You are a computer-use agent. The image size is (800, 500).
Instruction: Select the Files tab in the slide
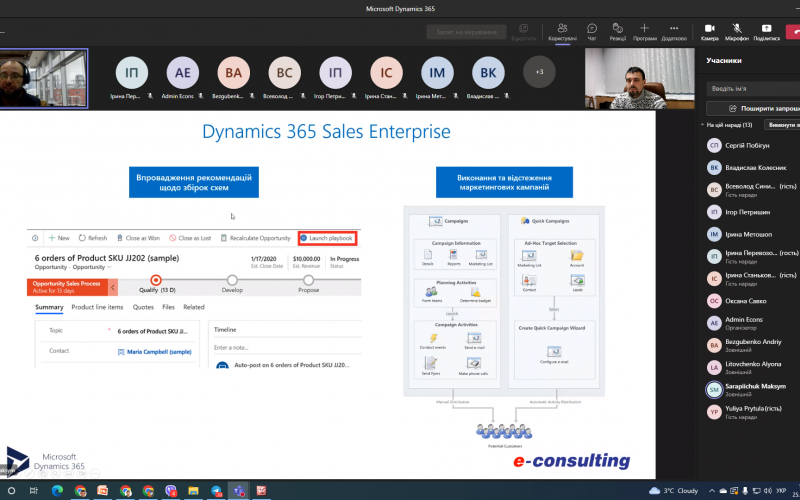pos(168,307)
